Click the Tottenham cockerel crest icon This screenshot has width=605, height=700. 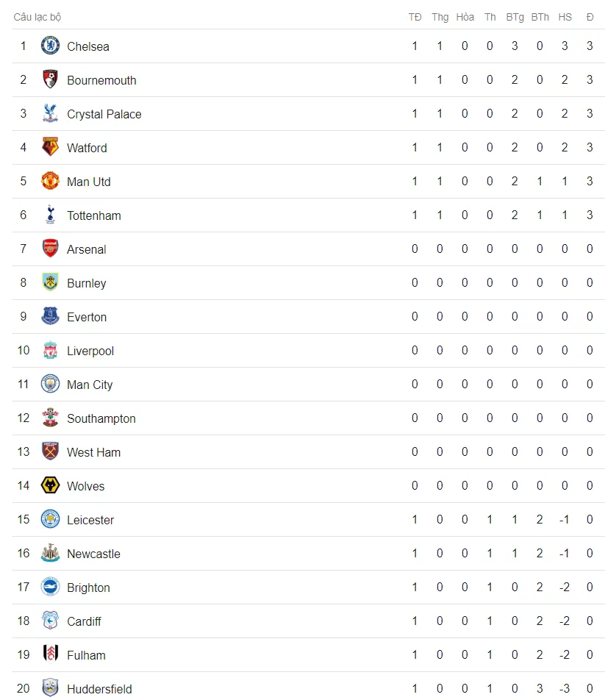tap(51, 215)
